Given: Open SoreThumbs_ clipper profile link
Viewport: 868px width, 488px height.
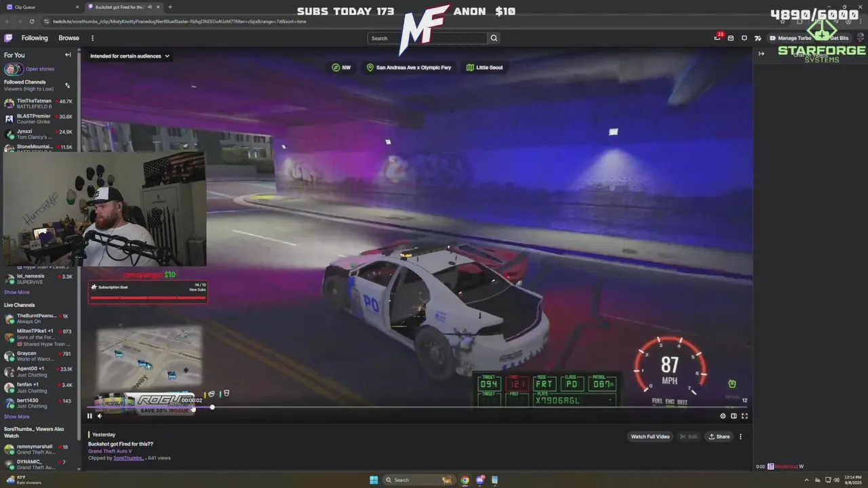Looking at the screenshot, I should click(128, 458).
